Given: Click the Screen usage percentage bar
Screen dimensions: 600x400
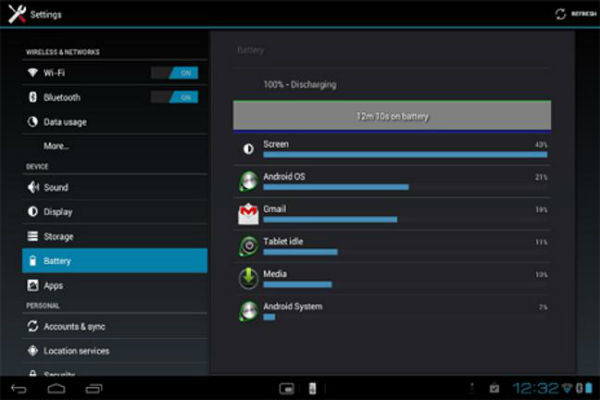Looking at the screenshot, I should point(404,155).
